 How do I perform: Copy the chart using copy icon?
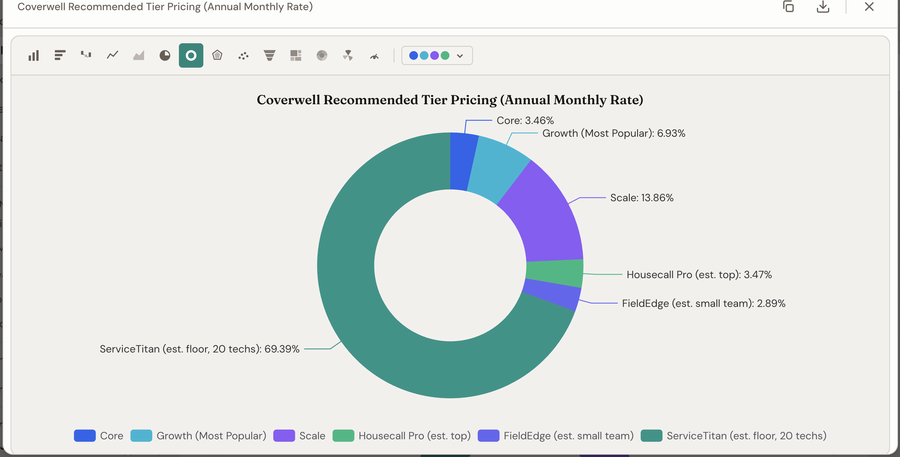(789, 7)
